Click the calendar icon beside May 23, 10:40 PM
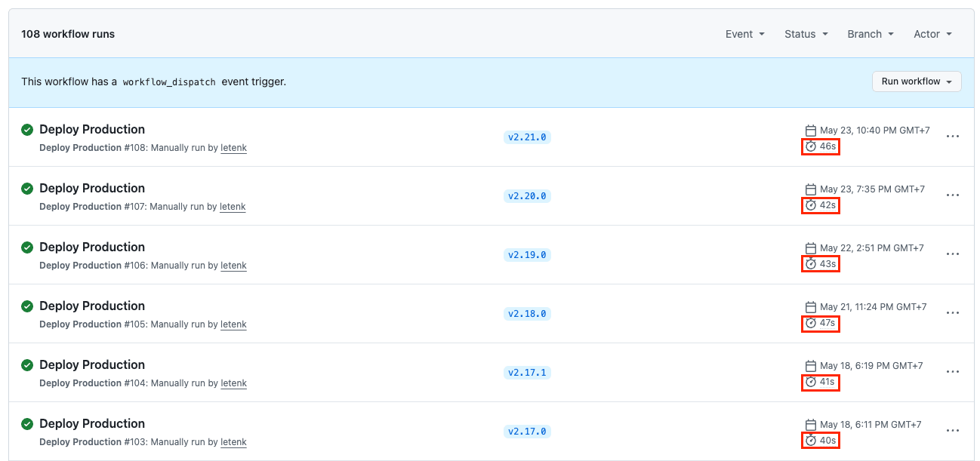The image size is (980, 461). pos(811,131)
